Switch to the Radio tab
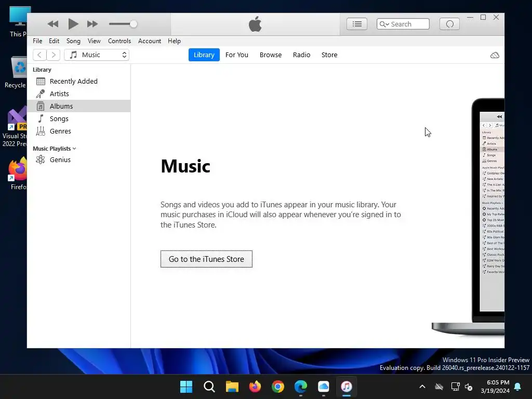 click(302, 55)
